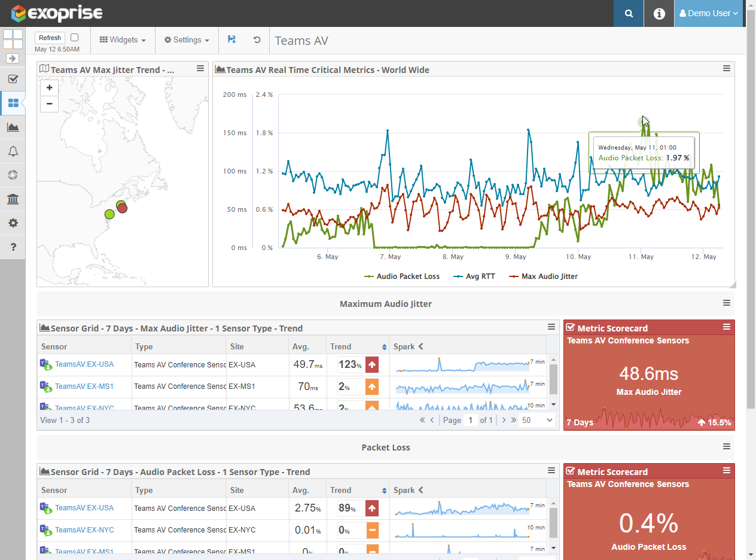Screen dimensions: 756x560
Task: Go to last page in jitter grid
Action: coord(514,420)
